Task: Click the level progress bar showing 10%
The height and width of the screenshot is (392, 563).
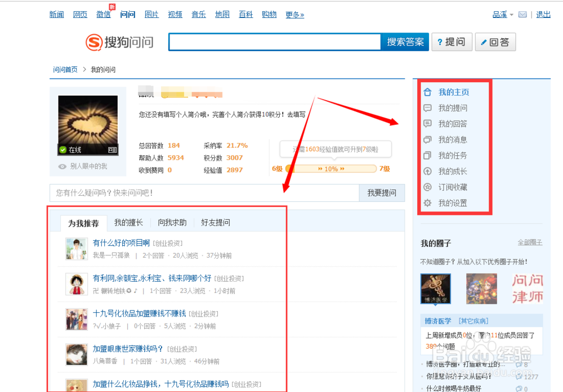Action: (x=331, y=169)
